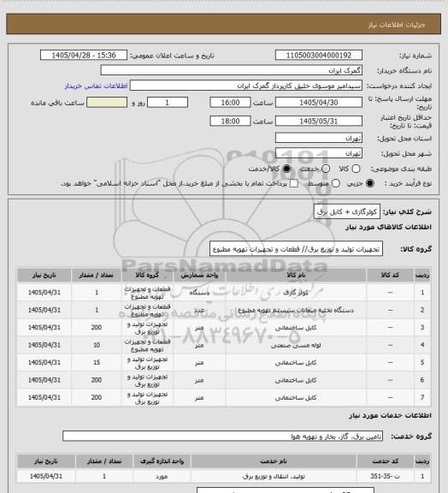Click the جزئیات اطلاعات نیاز header title

[x=397, y=25]
